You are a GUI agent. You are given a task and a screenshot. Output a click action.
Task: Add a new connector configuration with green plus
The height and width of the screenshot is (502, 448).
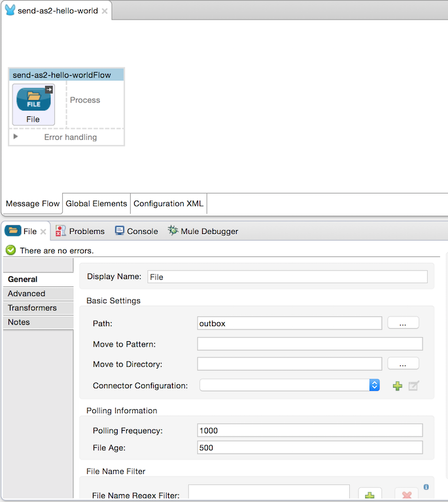[397, 386]
